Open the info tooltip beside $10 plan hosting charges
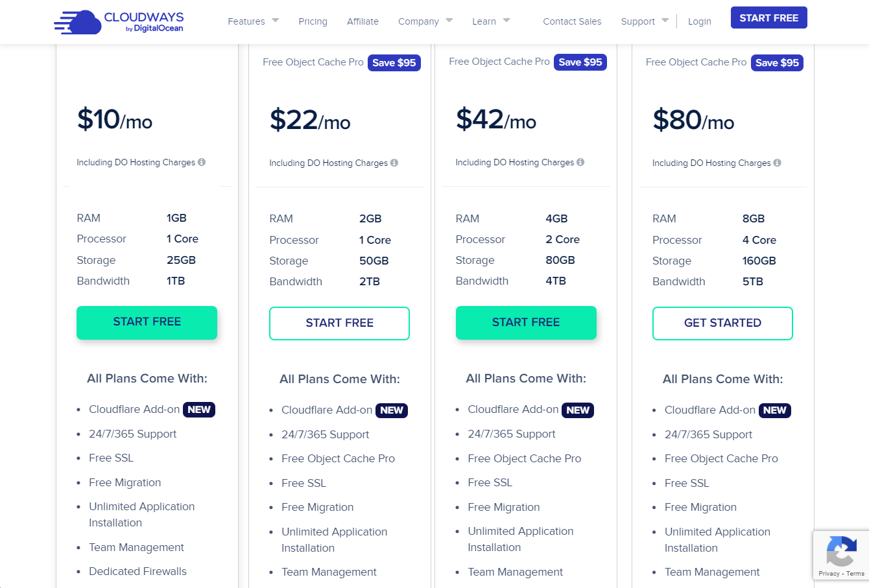Viewport: 869px width, 588px height. click(201, 162)
